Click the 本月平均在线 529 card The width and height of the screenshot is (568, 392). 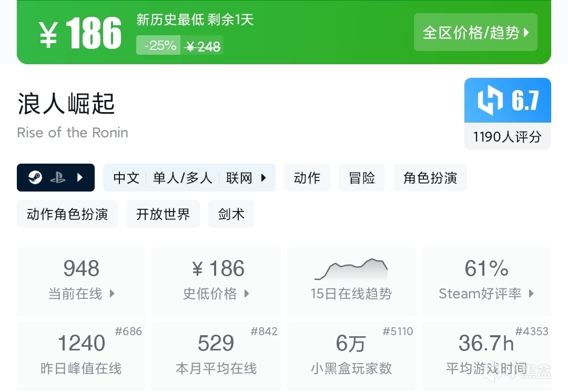click(216, 356)
